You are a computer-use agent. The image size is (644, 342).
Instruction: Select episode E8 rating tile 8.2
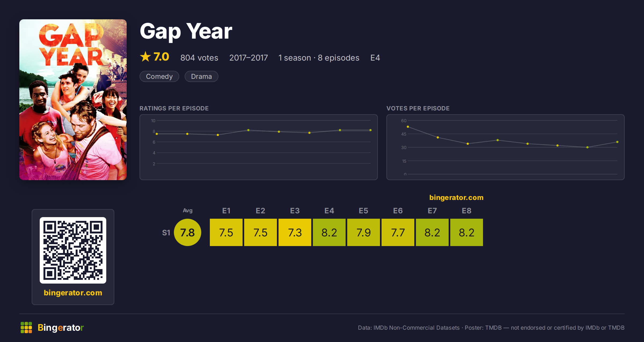click(x=467, y=232)
